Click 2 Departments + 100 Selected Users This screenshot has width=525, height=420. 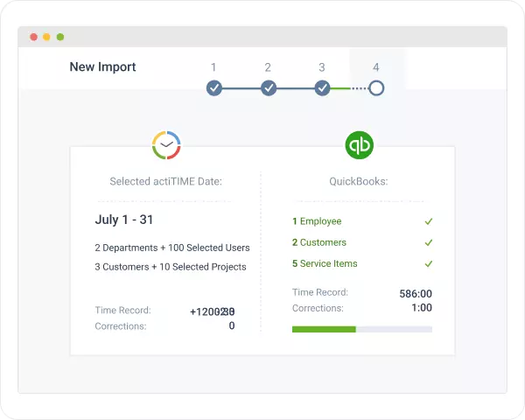tap(172, 248)
